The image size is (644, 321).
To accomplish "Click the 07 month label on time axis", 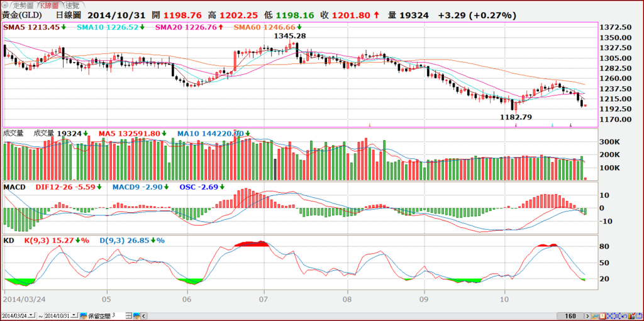I will (x=264, y=298).
